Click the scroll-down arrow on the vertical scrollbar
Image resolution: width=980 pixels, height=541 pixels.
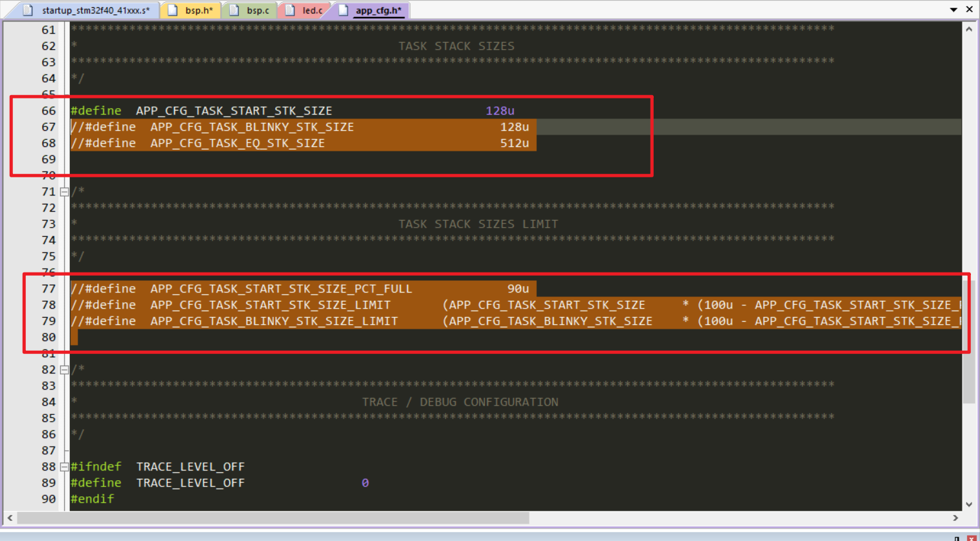(970, 504)
